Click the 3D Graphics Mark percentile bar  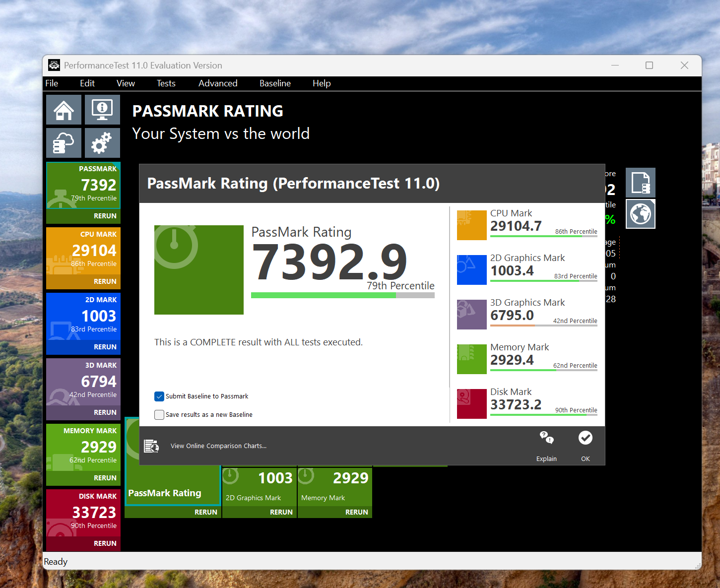coord(544,326)
